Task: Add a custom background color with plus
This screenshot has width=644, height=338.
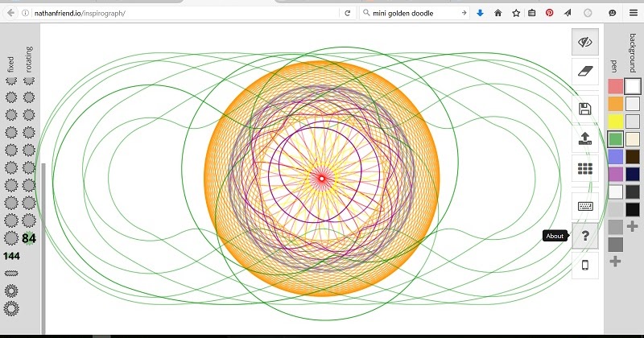Action: coord(633,226)
